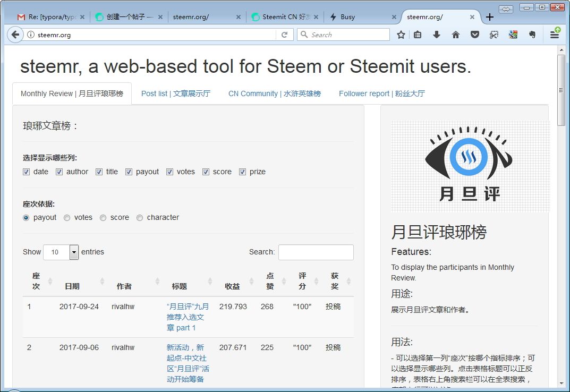Viewport: 570px width, 392px height.
Task: Open the "月旦评"九月推荐入选文章 part 1 link
Action: pyautogui.click(x=188, y=317)
